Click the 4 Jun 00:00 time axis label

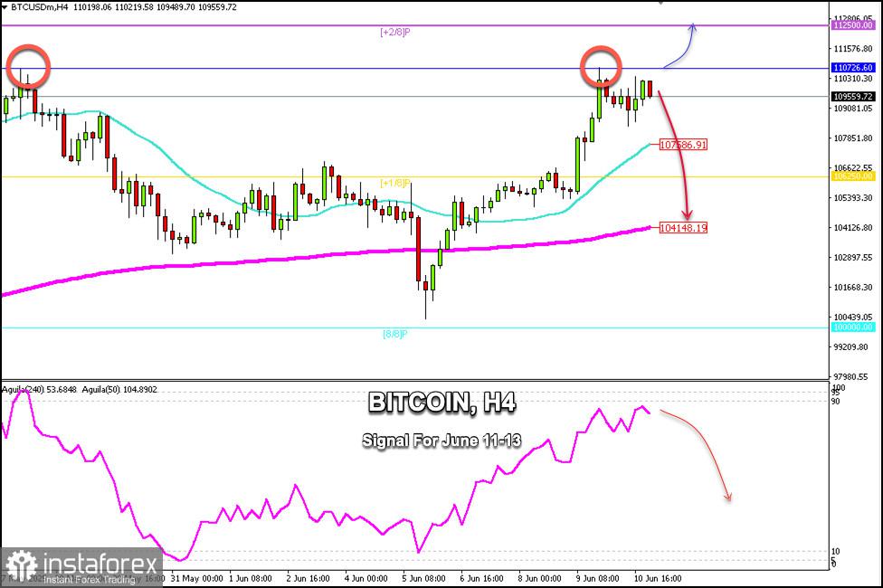(366, 578)
